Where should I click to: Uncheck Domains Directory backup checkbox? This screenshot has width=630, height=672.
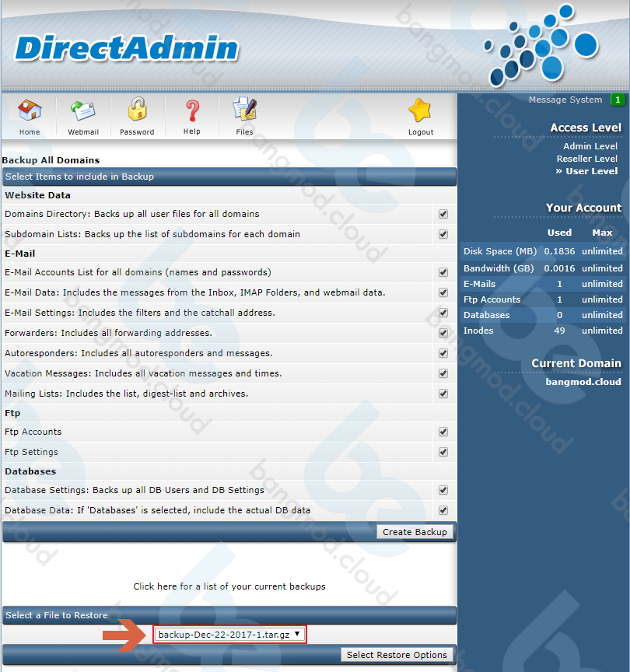tap(443, 214)
